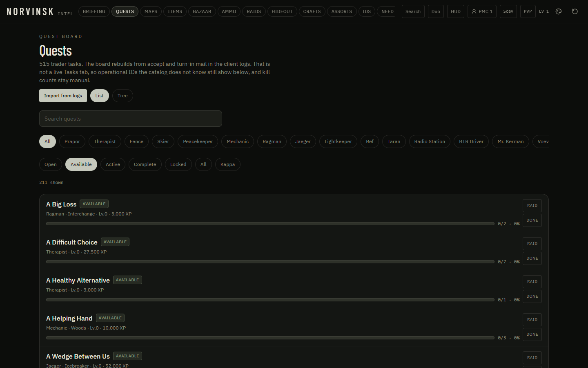Filter quests by BTR Driver
Viewport: 588px width, 368px height.
pos(471,141)
